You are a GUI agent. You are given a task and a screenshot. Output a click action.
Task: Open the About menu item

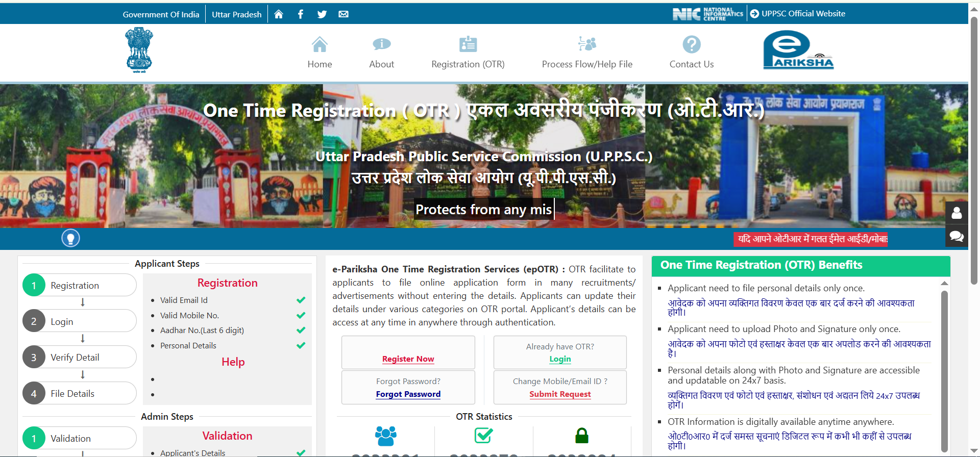coord(382,64)
